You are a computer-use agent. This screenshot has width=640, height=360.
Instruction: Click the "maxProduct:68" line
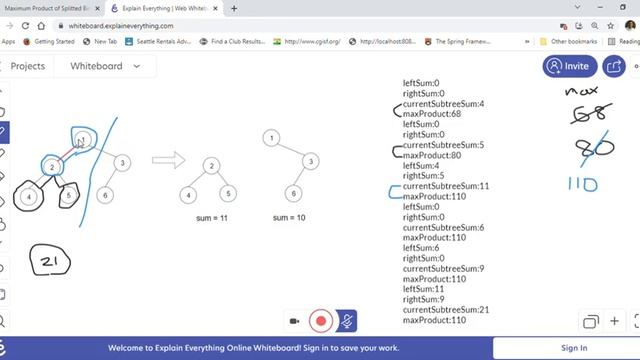pyautogui.click(x=432, y=114)
